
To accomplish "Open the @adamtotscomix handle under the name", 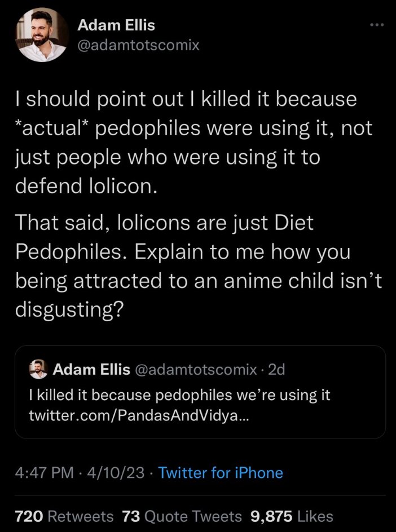I will point(138,45).
